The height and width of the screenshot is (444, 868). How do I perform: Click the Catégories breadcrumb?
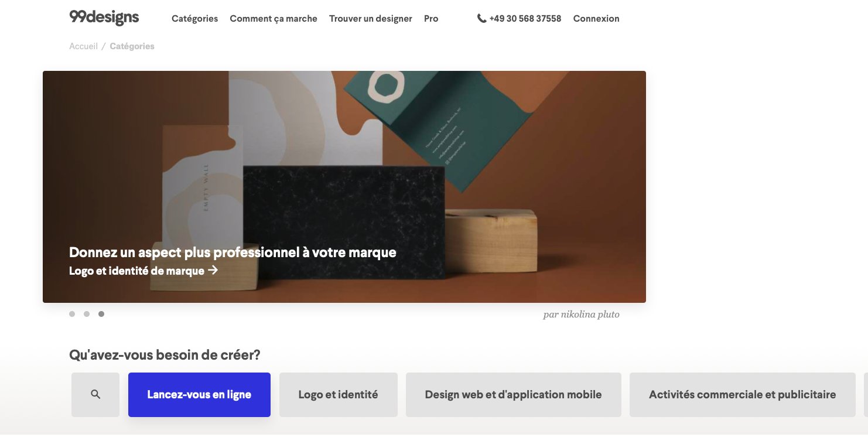pyautogui.click(x=132, y=46)
